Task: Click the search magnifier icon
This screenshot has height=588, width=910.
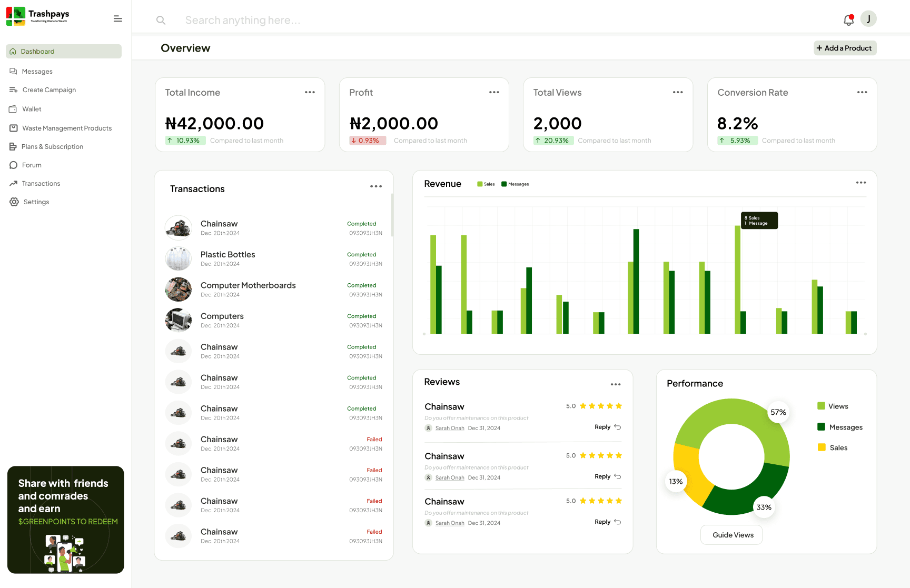Action: pyautogui.click(x=161, y=21)
